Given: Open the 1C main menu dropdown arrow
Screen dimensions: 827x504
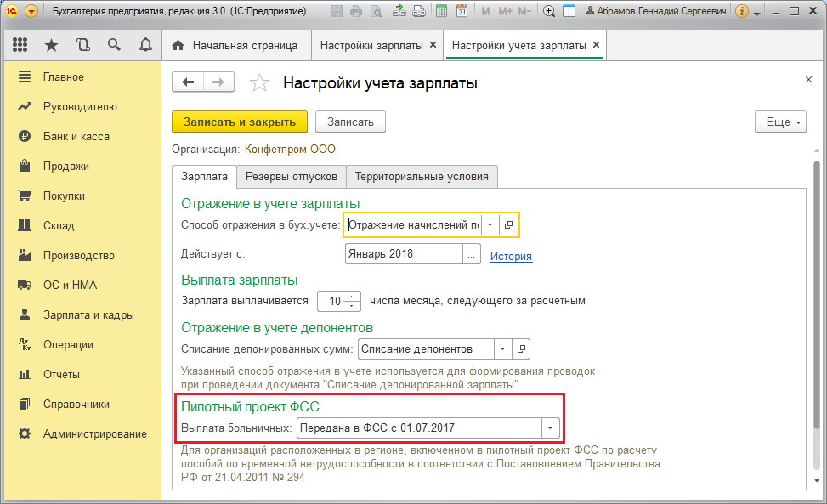Looking at the screenshot, I should [31, 11].
